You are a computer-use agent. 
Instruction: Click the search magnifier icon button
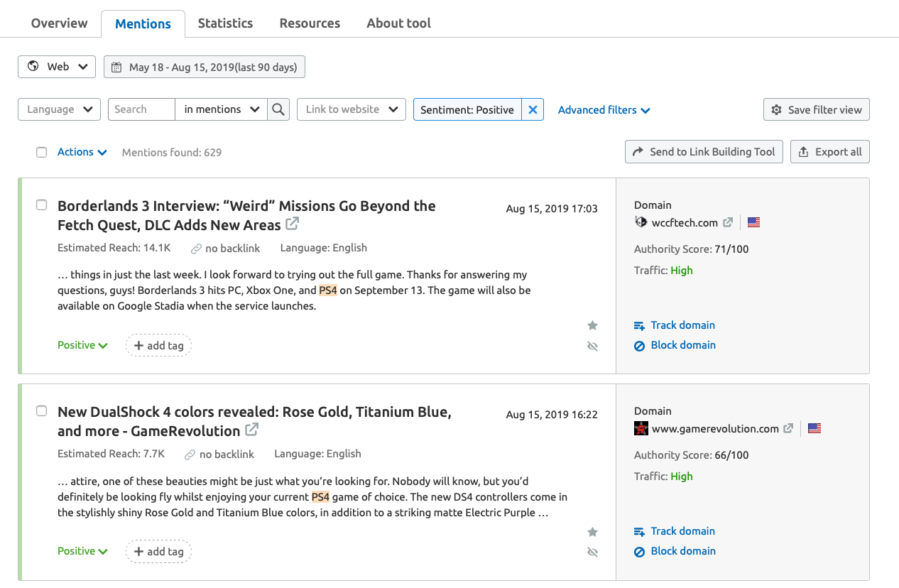278,109
